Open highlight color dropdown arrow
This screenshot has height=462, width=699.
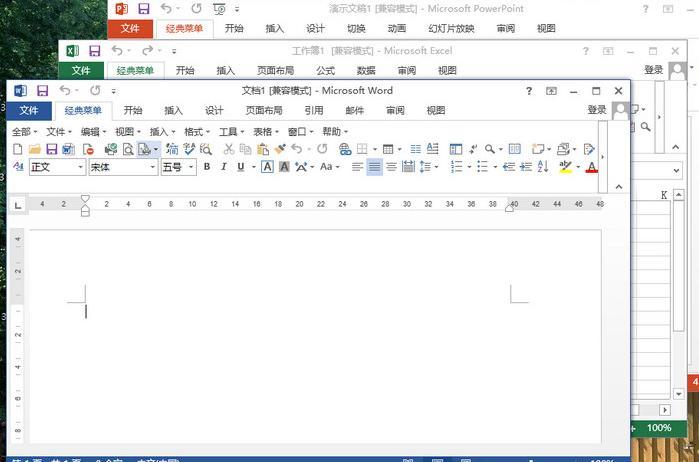click(578, 167)
